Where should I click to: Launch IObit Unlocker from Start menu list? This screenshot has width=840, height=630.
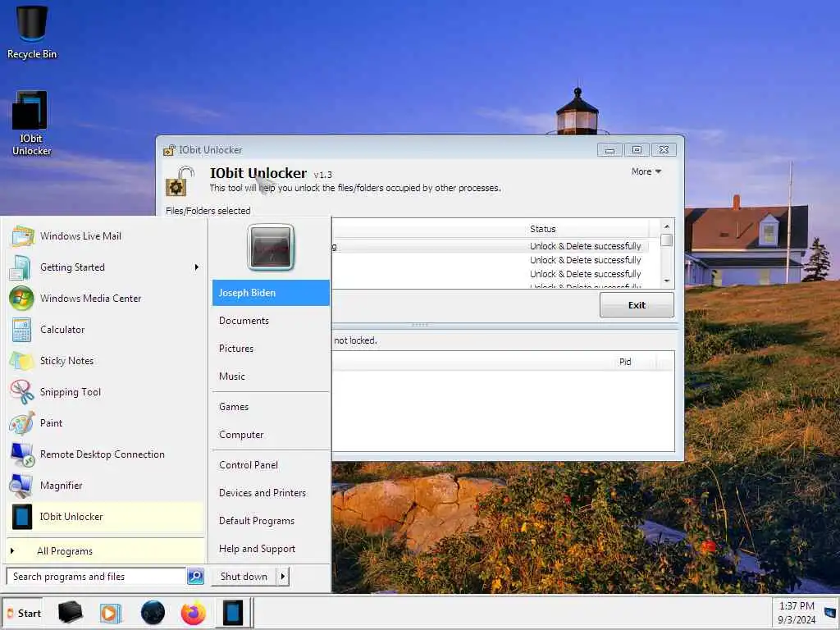(x=106, y=517)
